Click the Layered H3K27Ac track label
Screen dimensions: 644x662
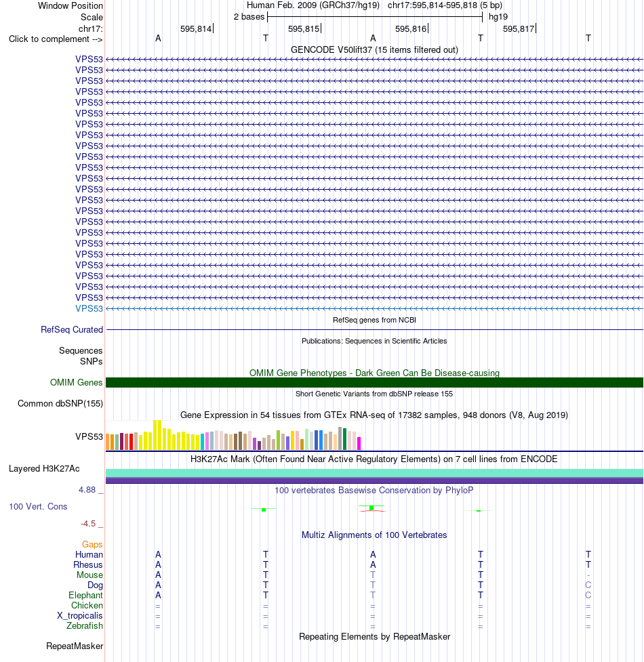pyautogui.click(x=44, y=469)
